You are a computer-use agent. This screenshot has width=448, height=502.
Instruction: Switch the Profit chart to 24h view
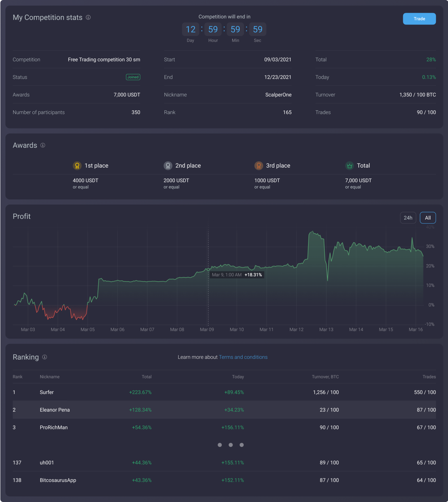[408, 218]
